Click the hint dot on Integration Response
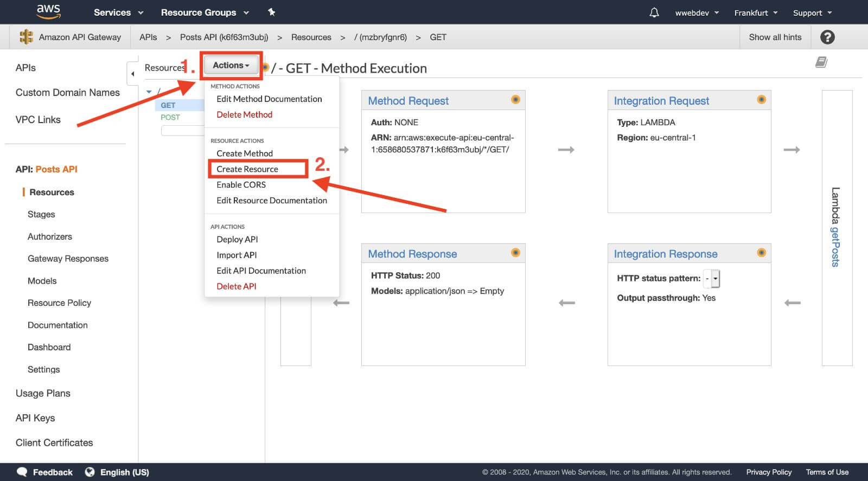 click(762, 252)
